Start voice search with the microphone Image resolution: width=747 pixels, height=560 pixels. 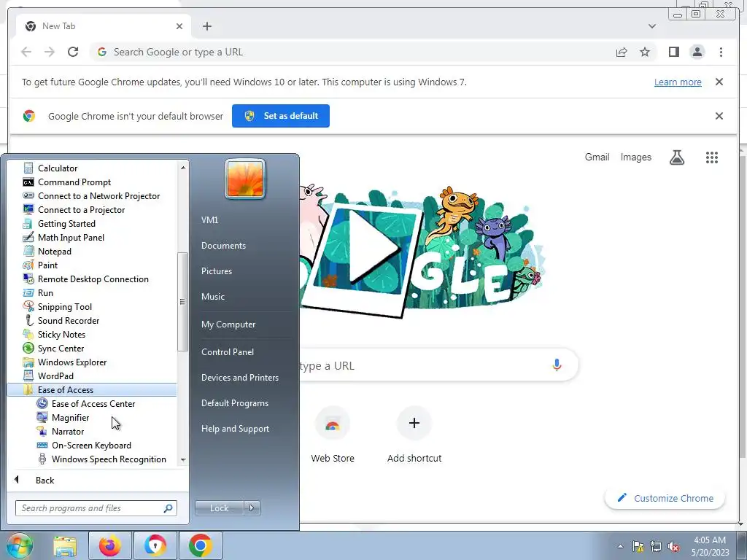[557, 365]
